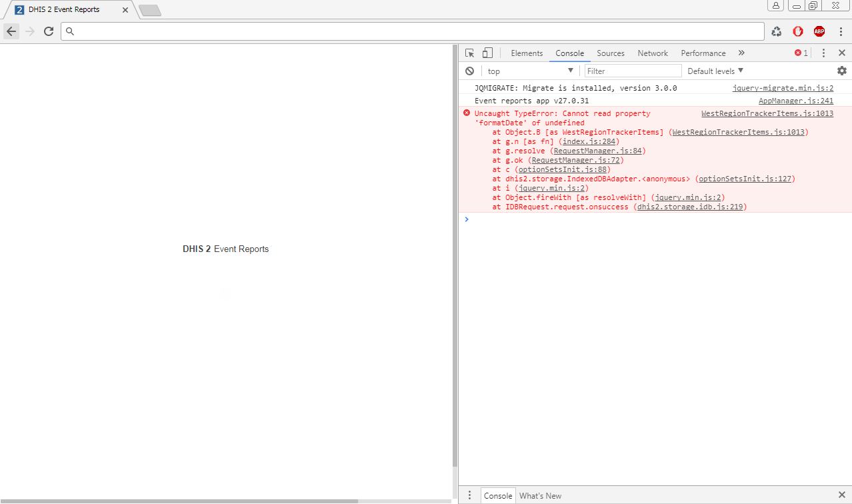Click the AdBlock Plus extension icon
852x504 pixels.
click(x=819, y=31)
